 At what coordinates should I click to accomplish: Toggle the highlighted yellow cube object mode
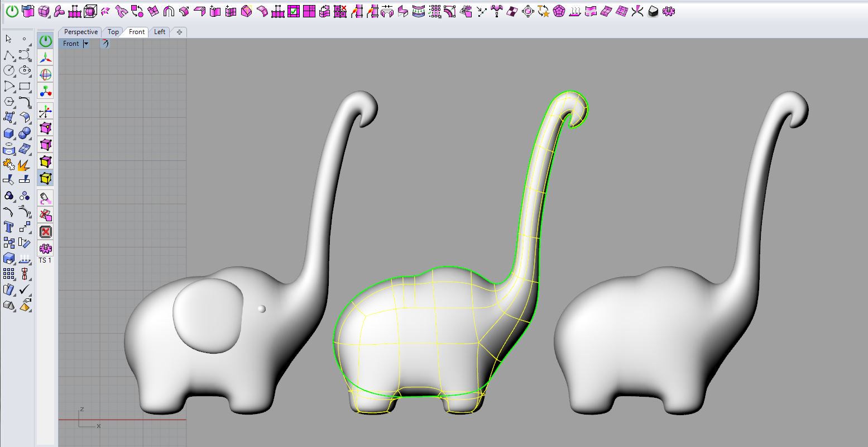coord(46,178)
